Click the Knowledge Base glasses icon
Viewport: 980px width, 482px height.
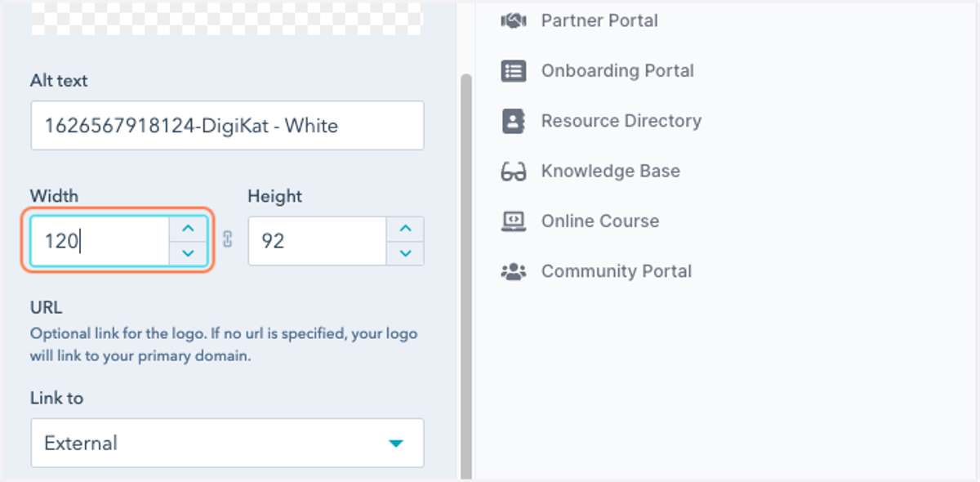(513, 172)
